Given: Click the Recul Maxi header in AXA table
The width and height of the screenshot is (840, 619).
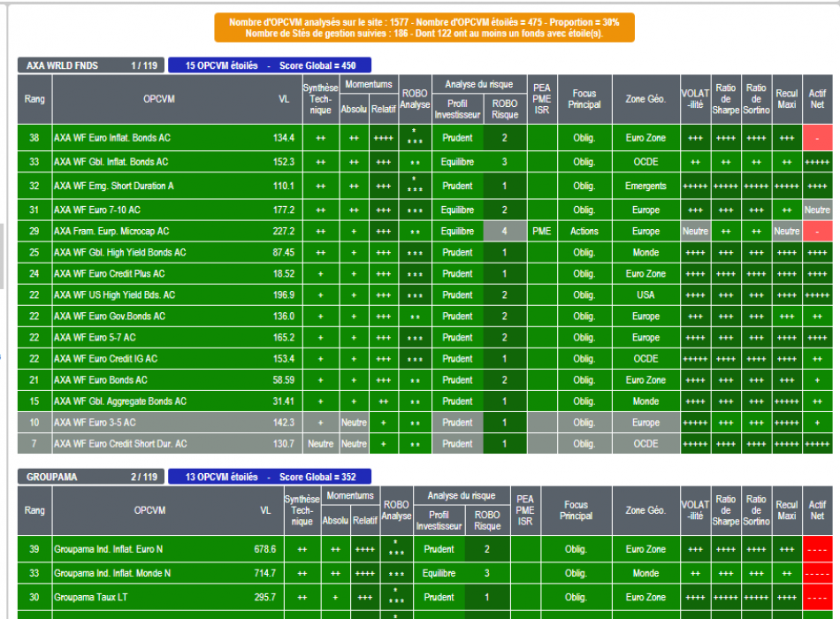Looking at the screenshot, I should tap(787, 99).
